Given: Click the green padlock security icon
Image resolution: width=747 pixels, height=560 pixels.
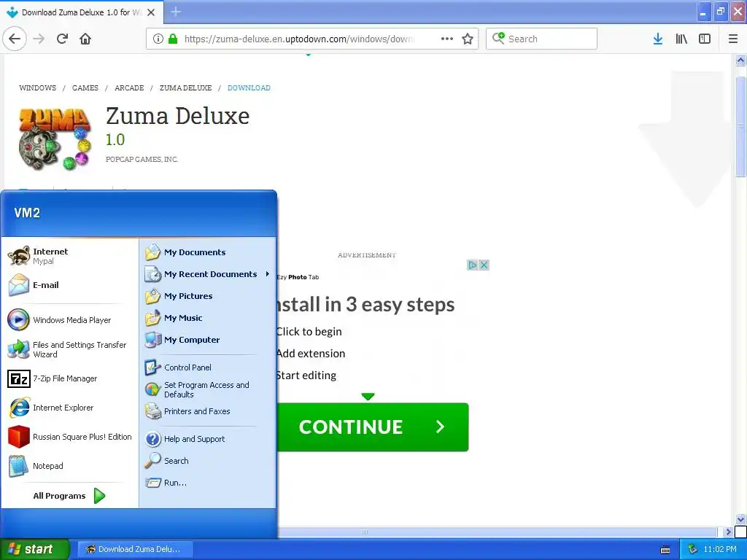Looking at the screenshot, I should pyautogui.click(x=172, y=39).
